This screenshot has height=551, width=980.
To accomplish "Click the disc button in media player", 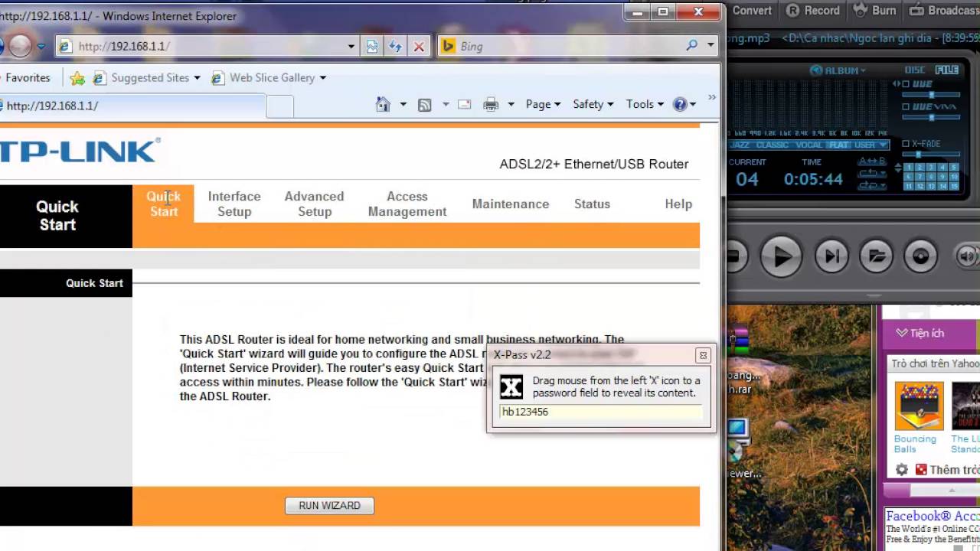I will point(921,256).
